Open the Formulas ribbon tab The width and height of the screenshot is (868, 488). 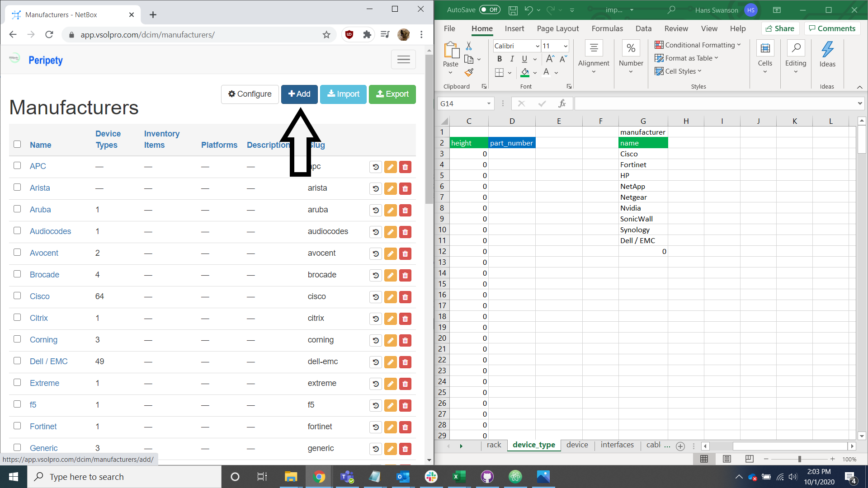click(x=607, y=28)
